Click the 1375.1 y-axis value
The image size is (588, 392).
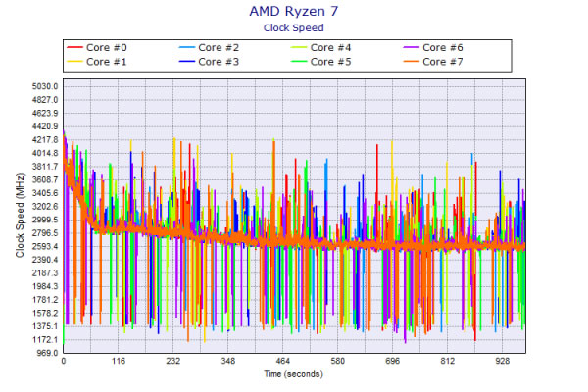point(45,326)
